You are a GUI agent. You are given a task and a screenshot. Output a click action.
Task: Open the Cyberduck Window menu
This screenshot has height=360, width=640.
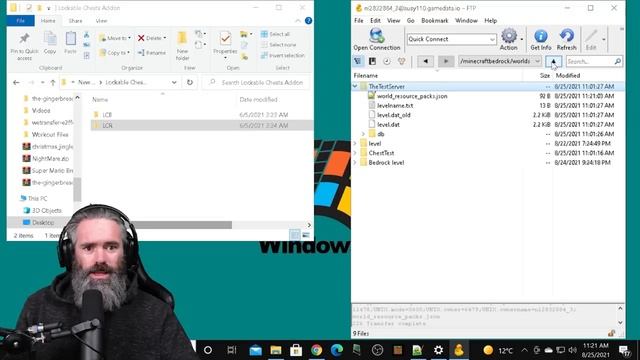[466, 20]
